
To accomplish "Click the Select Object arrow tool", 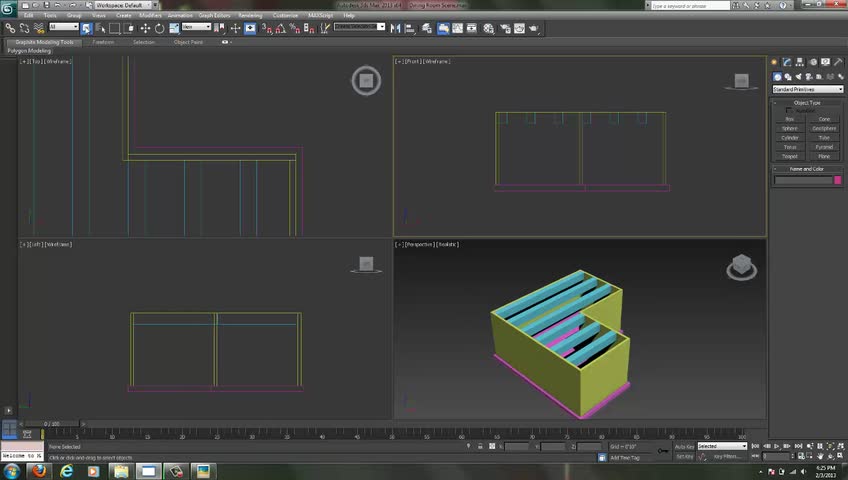I will (86, 28).
